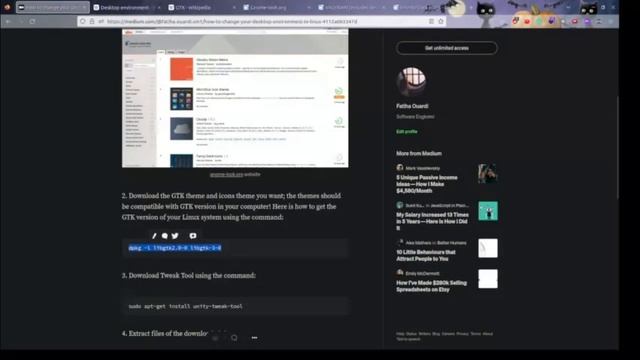Click the More from Medium heading
The width and height of the screenshot is (640, 360).
click(x=419, y=153)
